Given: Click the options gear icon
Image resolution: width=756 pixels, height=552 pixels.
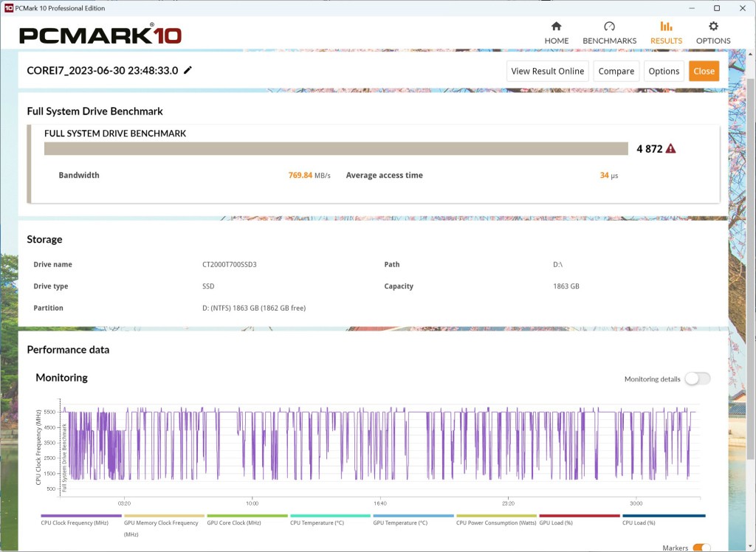Looking at the screenshot, I should (x=713, y=26).
